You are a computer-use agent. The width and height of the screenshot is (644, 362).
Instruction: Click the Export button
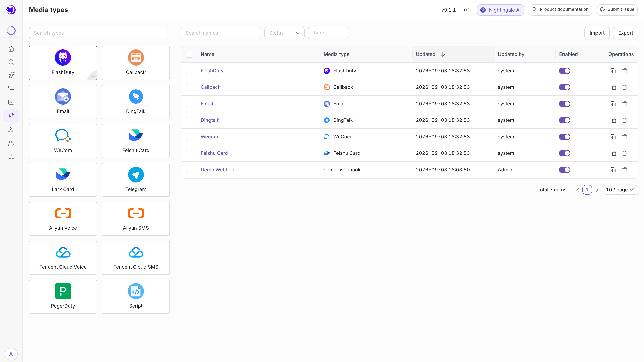click(625, 33)
